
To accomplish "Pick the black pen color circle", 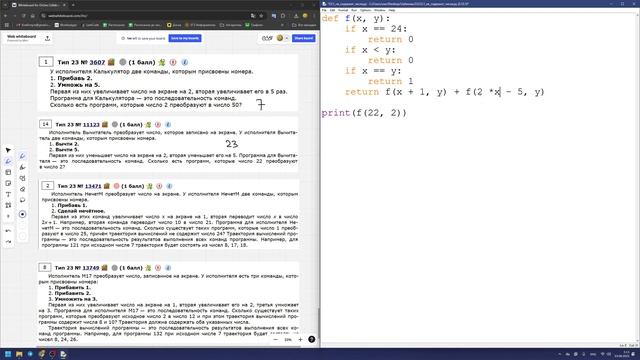I will click(22, 214).
